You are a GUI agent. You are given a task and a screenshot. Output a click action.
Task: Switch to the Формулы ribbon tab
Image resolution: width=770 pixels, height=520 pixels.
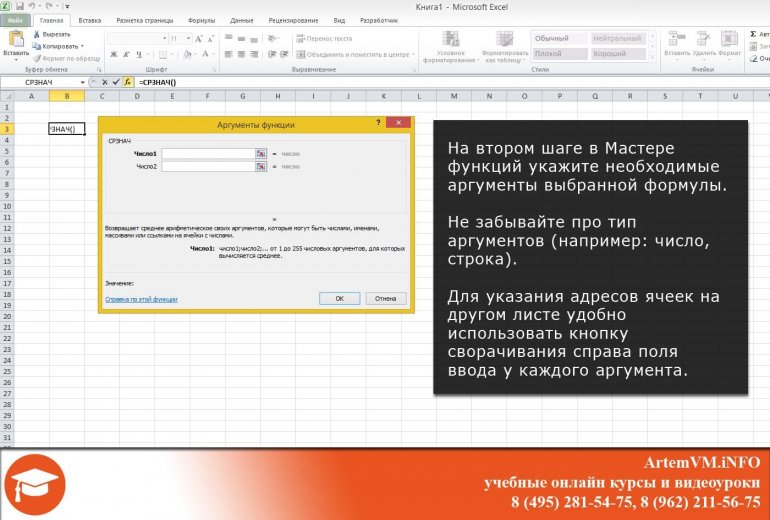pyautogui.click(x=201, y=21)
